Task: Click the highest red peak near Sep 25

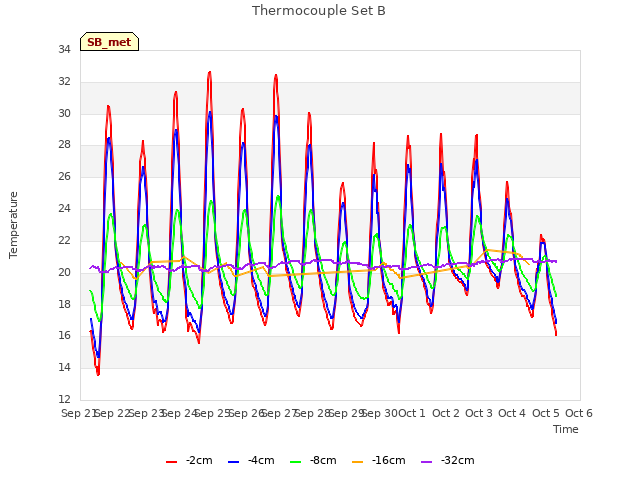Action: click(210, 72)
